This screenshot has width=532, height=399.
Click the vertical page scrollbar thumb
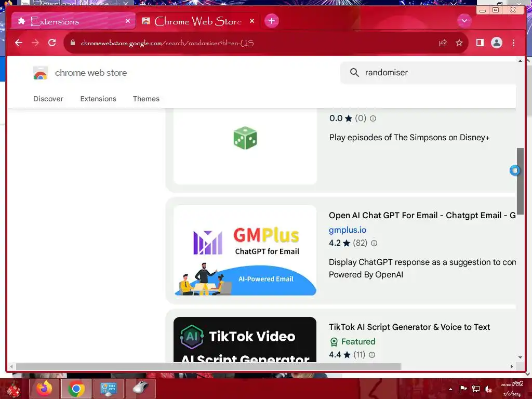[x=520, y=181]
